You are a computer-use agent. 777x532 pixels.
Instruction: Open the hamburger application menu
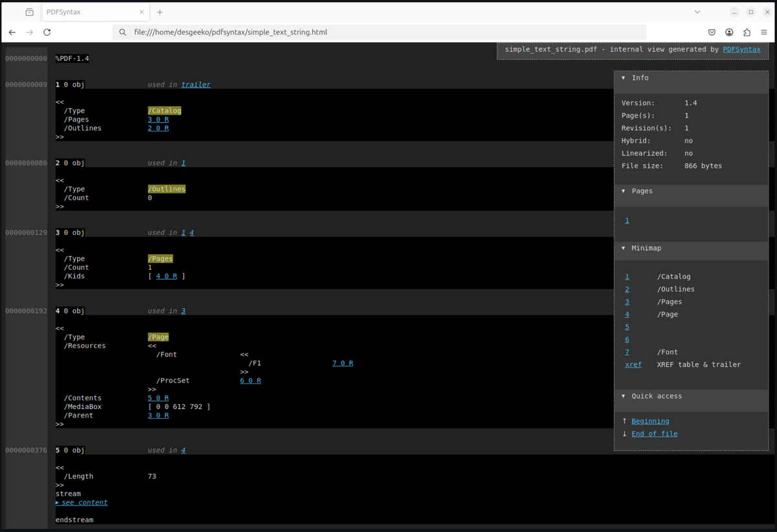[764, 32]
